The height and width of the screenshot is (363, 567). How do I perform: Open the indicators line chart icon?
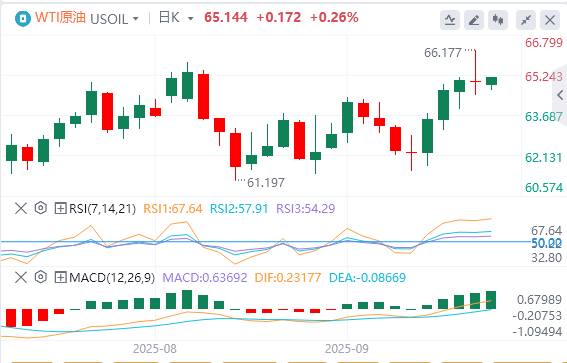click(x=450, y=20)
